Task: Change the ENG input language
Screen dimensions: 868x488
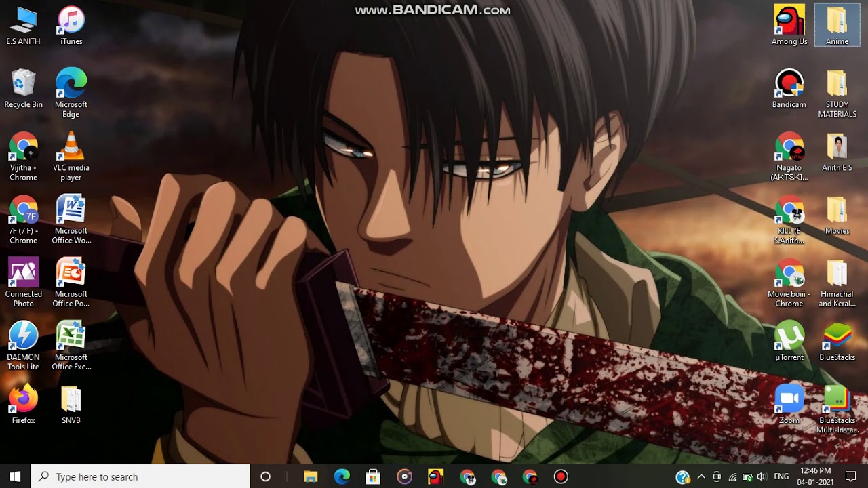Action: tap(782, 476)
